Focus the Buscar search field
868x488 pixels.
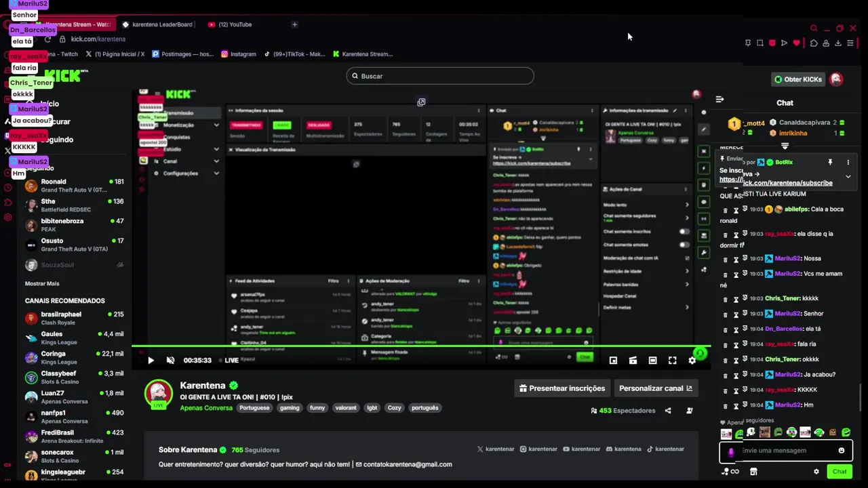coord(440,76)
